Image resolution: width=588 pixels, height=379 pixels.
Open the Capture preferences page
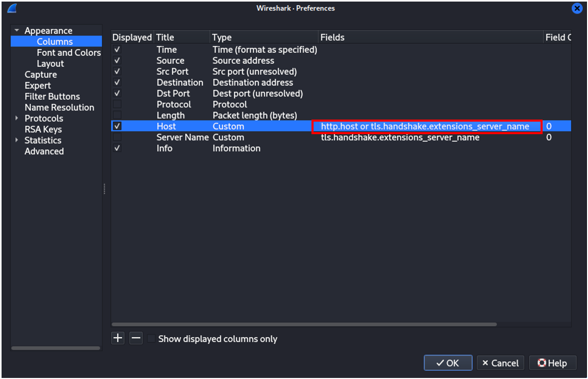click(x=41, y=74)
